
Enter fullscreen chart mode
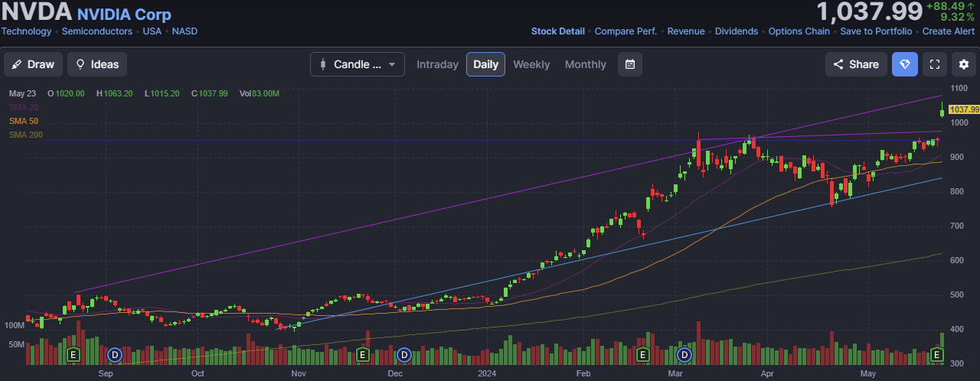[935, 64]
